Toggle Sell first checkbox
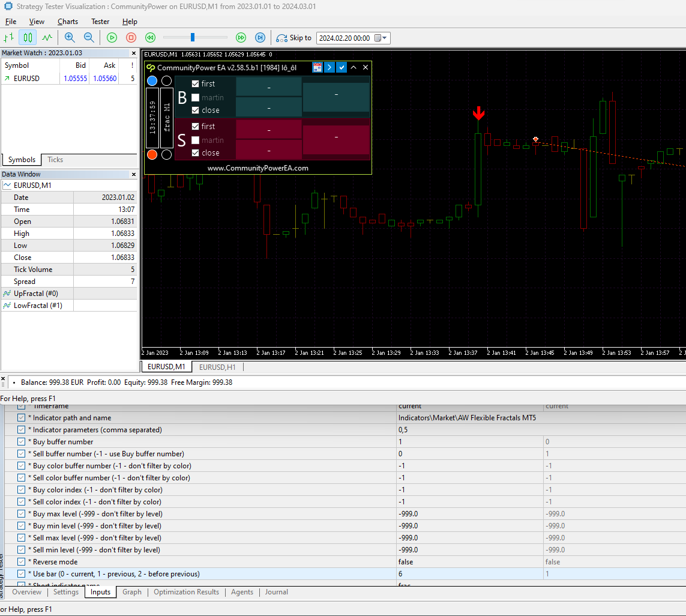Screen dimensions: 686x616 (196, 126)
